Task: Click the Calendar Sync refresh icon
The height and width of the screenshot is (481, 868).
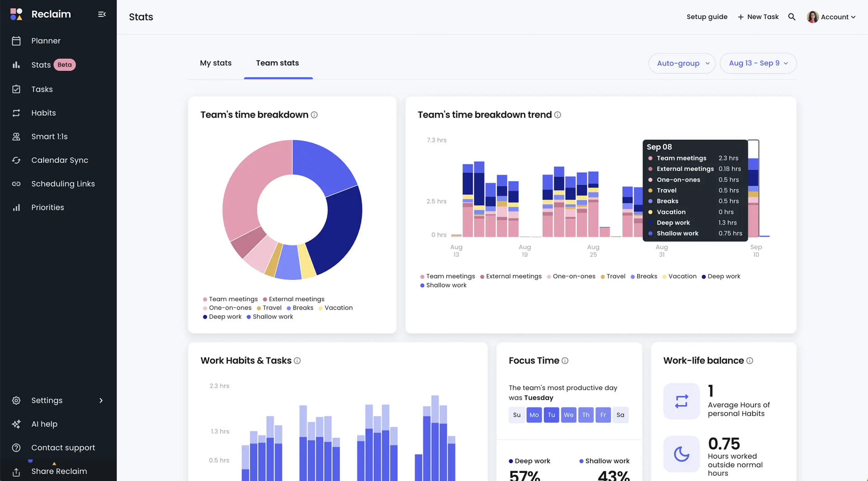Action: 16,160
